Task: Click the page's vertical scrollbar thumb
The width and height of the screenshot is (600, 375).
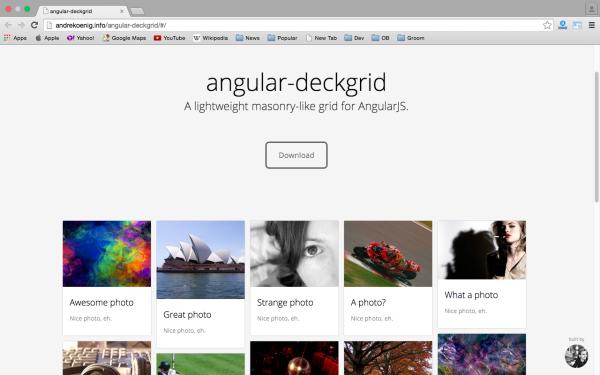Action: point(597,137)
